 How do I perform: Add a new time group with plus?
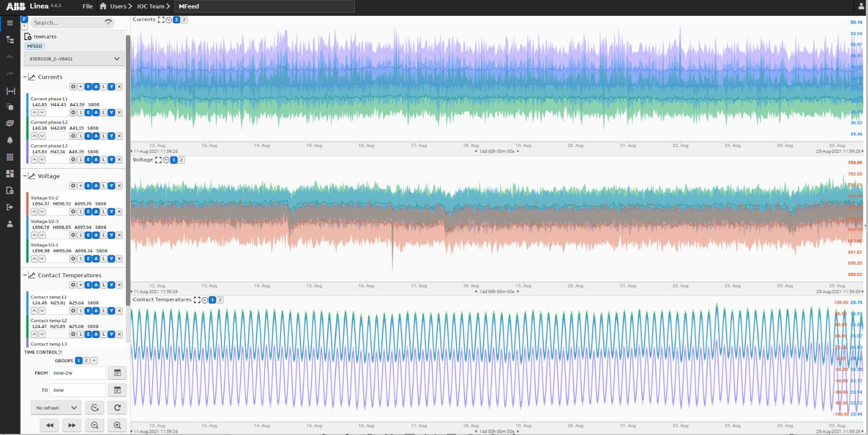point(94,361)
